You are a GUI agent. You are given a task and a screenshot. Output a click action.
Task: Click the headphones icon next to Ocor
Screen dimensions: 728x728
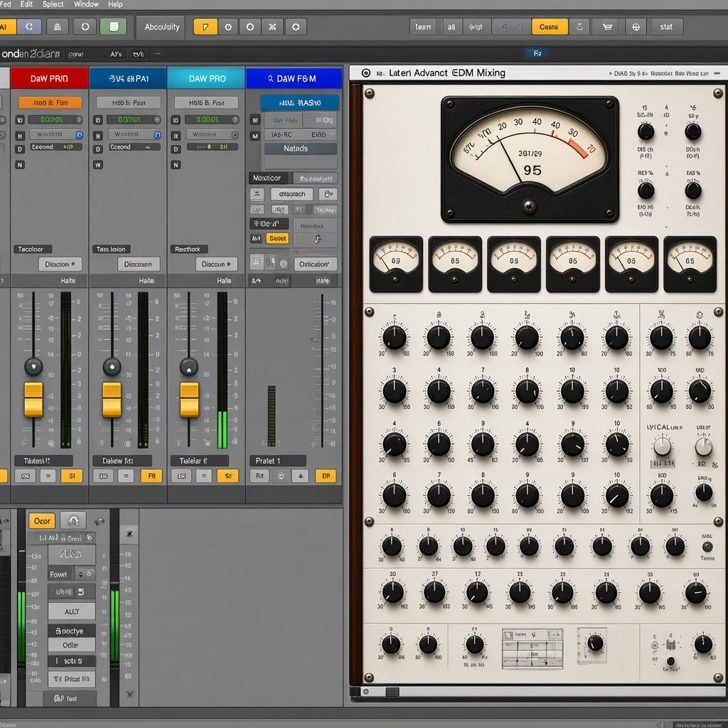[73, 520]
